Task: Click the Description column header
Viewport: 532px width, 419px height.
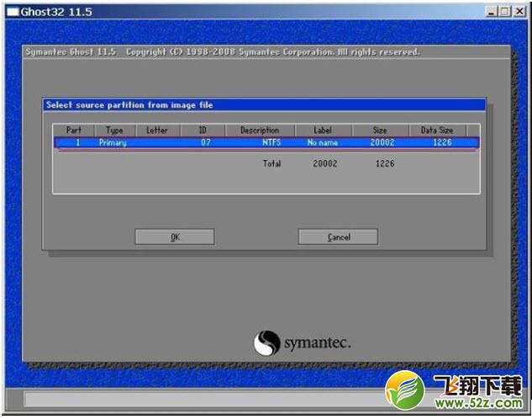Action: point(260,130)
